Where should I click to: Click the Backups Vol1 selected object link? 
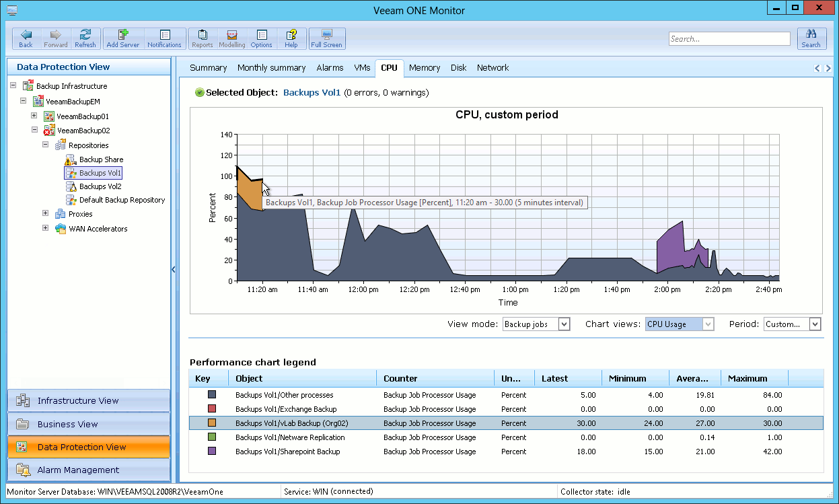point(312,92)
